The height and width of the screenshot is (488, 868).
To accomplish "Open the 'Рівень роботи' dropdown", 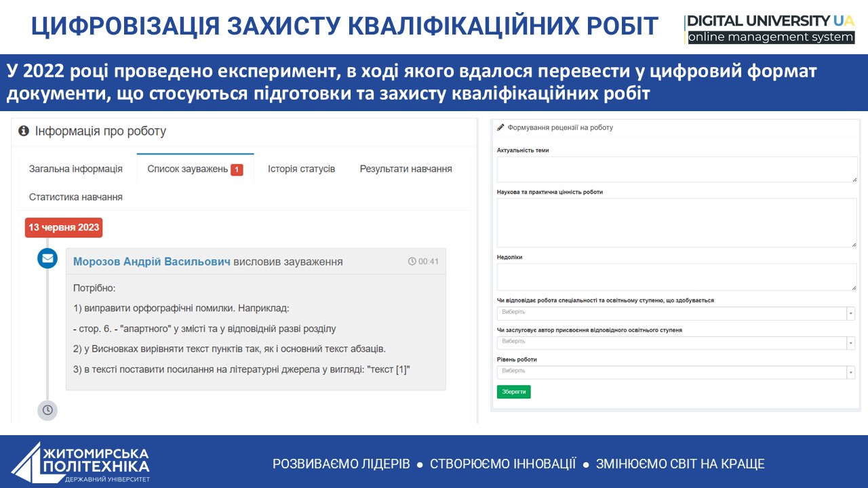I will coord(676,372).
